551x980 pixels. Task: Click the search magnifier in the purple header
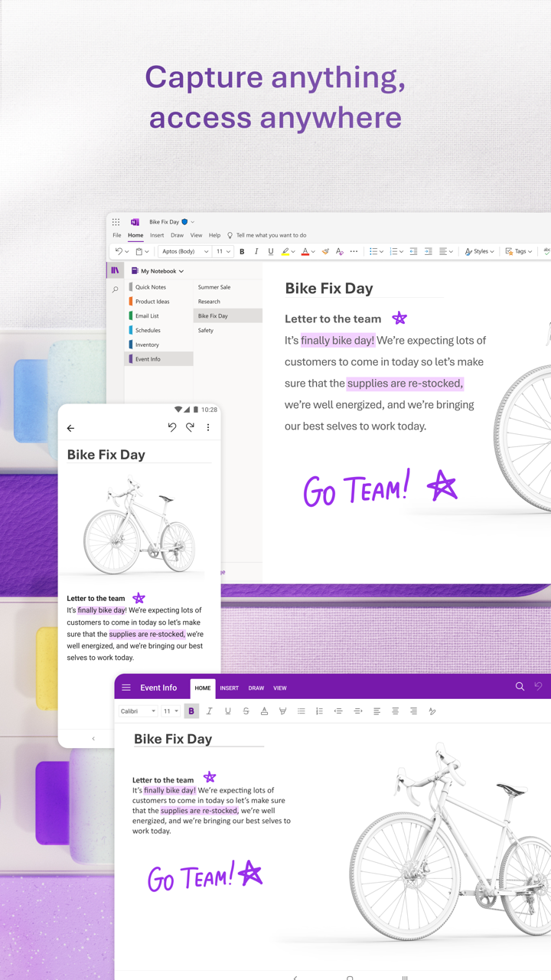(x=520, y=687)
